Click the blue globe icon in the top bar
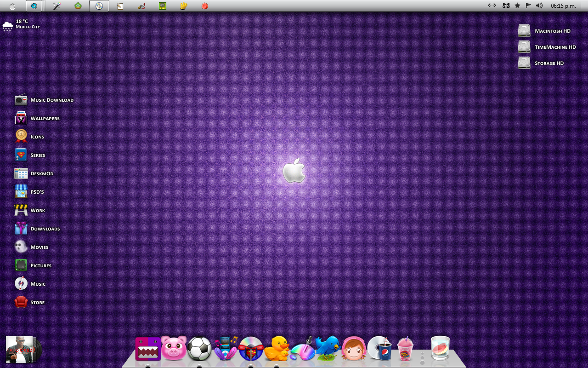 (34, 6)
